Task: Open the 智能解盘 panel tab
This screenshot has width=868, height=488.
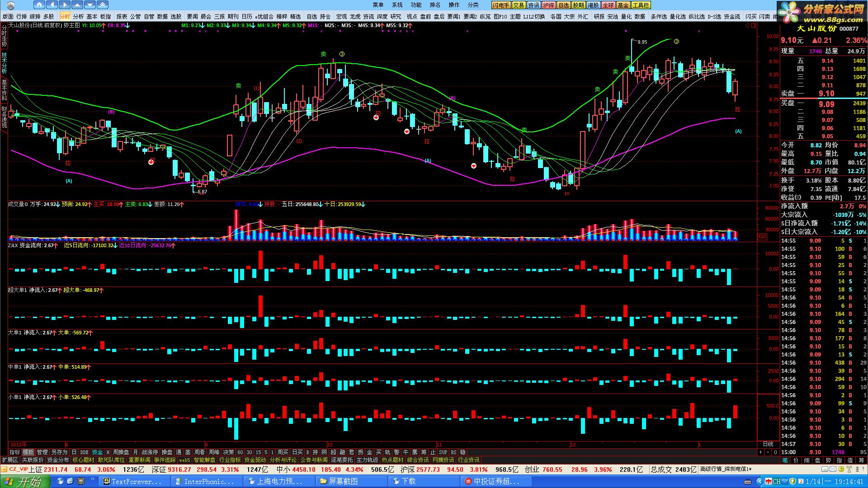Action: pos(205,460)
